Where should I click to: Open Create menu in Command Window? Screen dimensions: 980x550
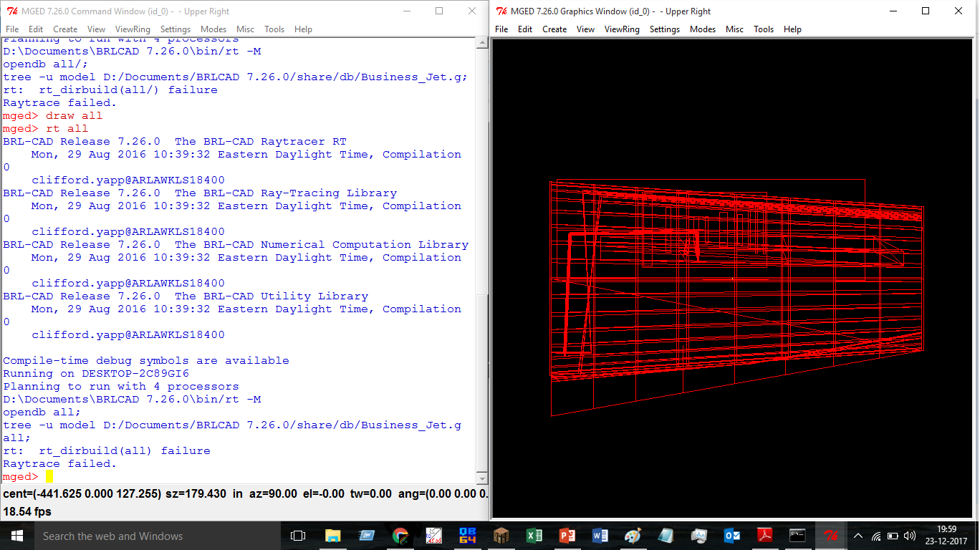(65, 29)
